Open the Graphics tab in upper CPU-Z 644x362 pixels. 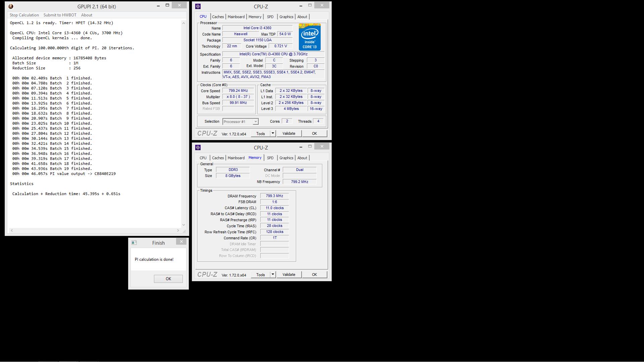pyautogui.click(x=286, y=17)
